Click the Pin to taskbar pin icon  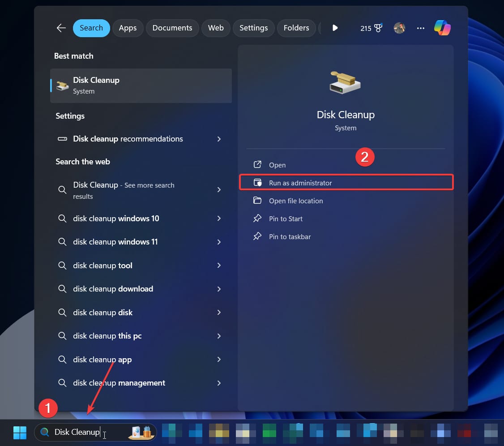point(257,237)
